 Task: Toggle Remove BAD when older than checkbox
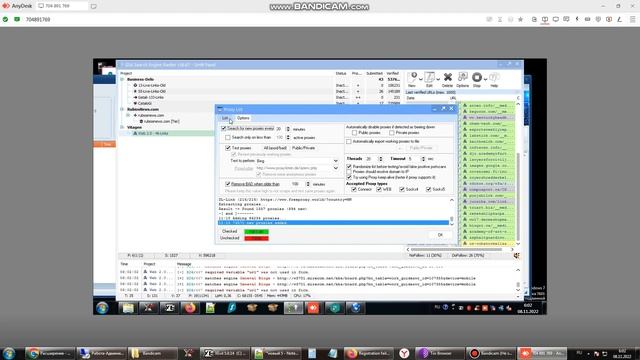(x=228, y=184)
